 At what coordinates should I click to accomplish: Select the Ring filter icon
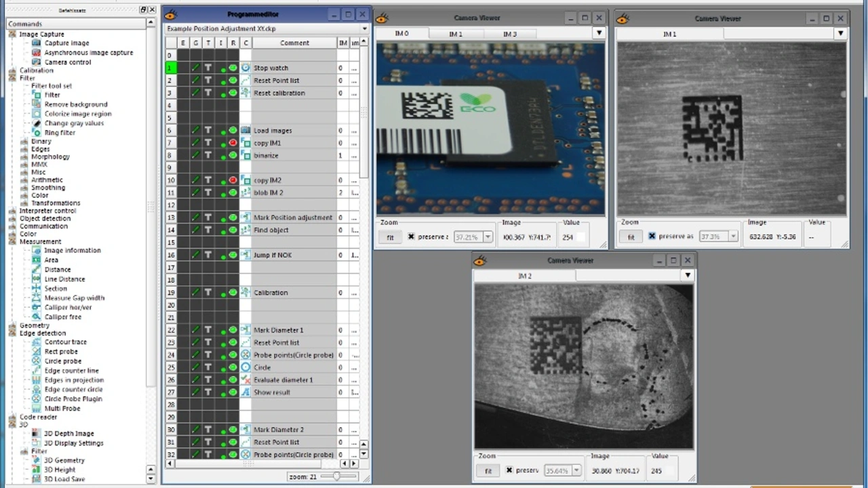(x=37, y=133)
